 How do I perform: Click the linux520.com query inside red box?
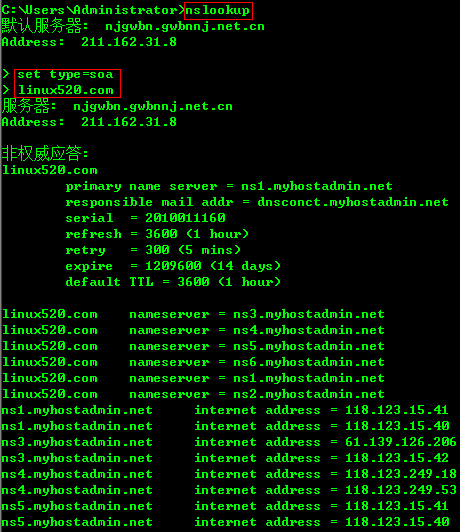66,90
